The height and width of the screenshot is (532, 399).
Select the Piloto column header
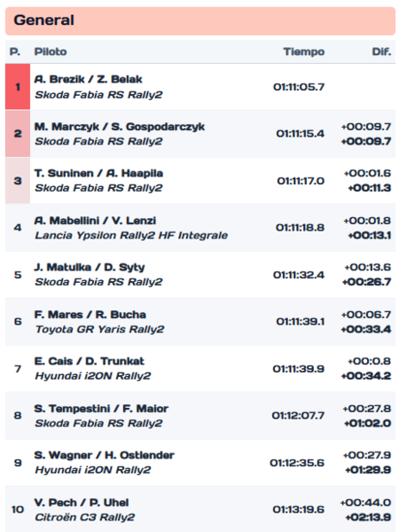pyautogui.click(x=51, y=52)
